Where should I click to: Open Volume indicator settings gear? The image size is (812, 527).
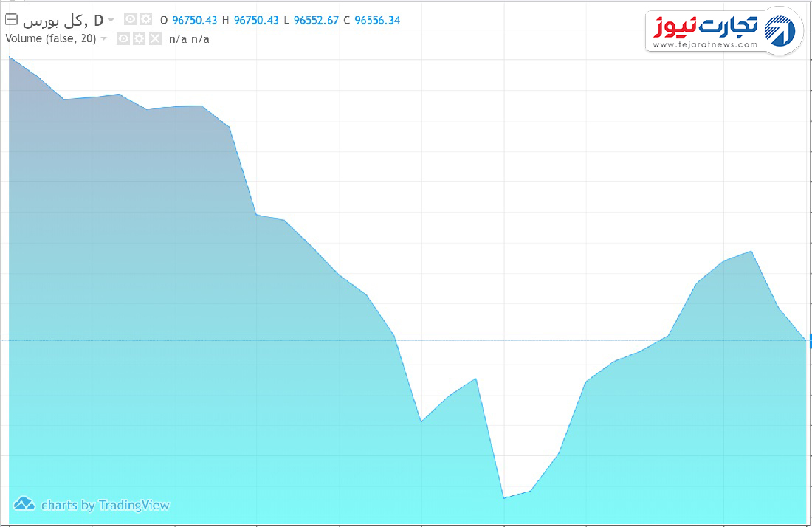139,38
